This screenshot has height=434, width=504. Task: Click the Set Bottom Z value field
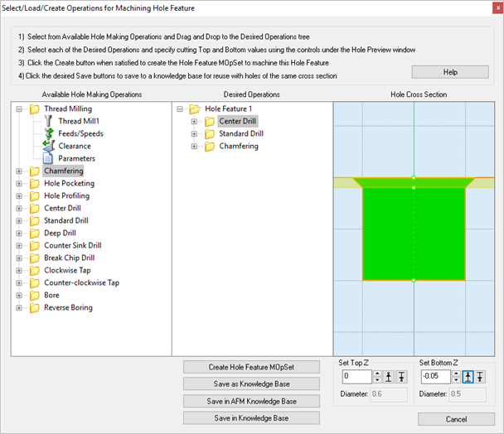click(x=436, y=377)
